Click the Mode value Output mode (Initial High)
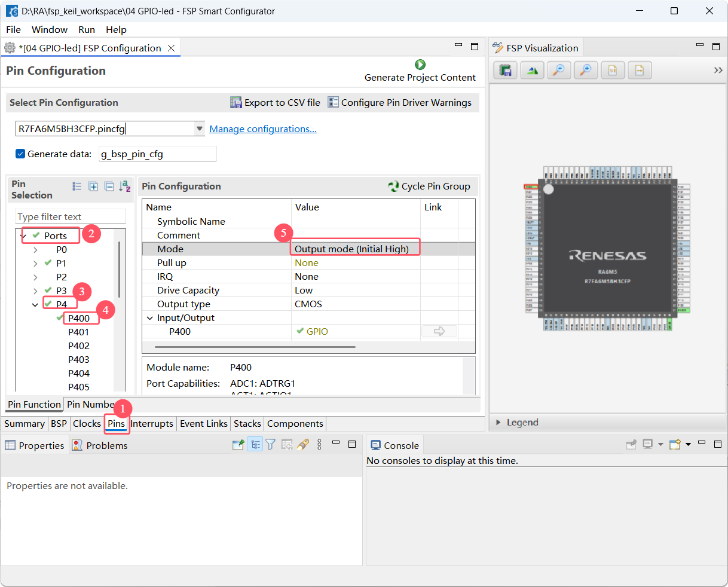728x587 pixels. [x=351, y=249]
